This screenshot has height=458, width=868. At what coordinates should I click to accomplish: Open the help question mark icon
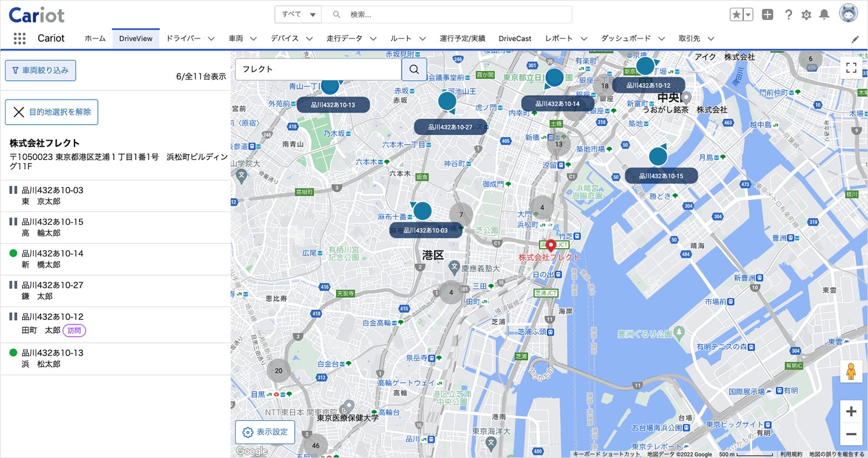[788, 15]
